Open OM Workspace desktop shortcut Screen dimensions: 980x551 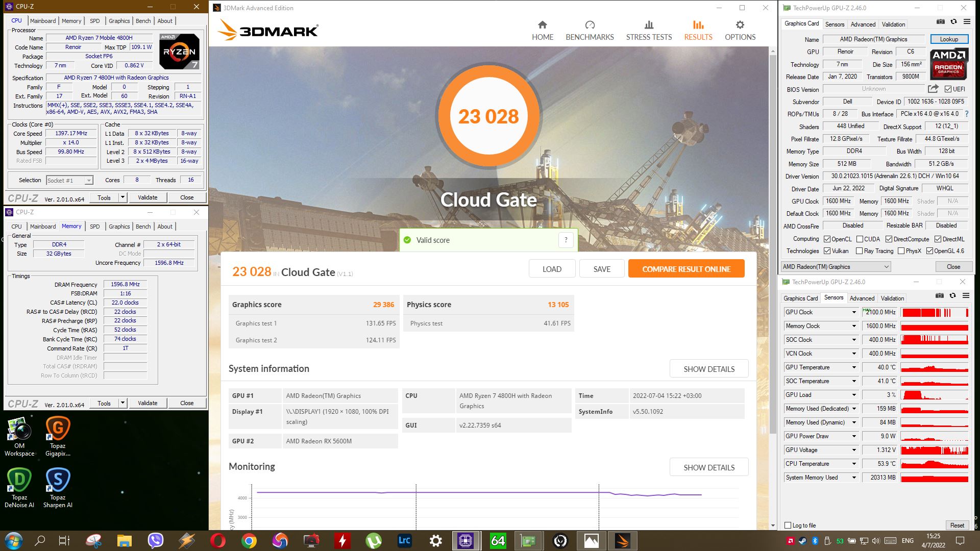click(19, 437)
